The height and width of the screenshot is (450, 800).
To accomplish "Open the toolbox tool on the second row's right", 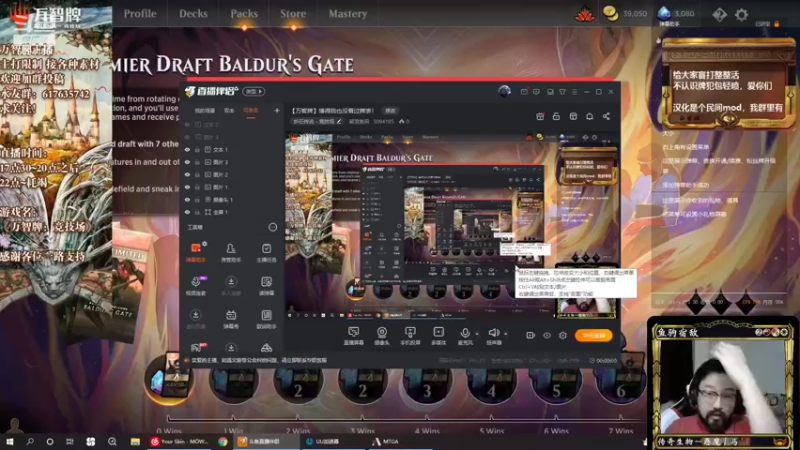I will click(x=266, y=285).
